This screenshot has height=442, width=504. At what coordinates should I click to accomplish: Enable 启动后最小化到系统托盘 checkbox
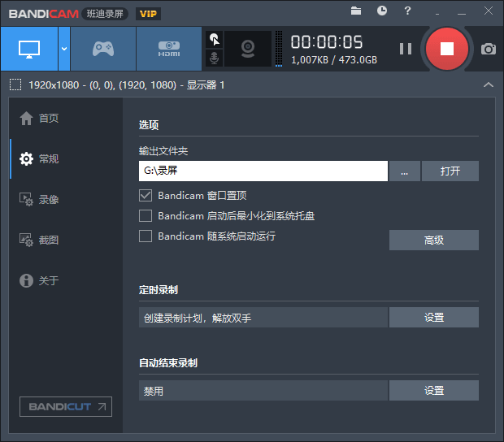pos(146,215)
